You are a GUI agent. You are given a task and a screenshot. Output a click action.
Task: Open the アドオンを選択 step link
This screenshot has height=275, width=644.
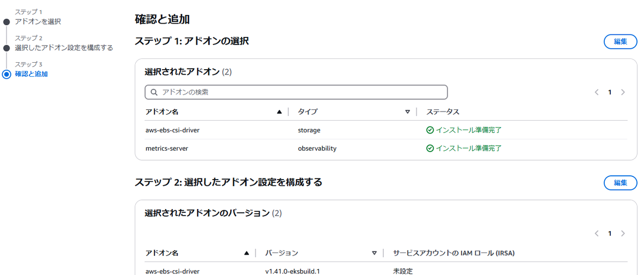point(38,21)
